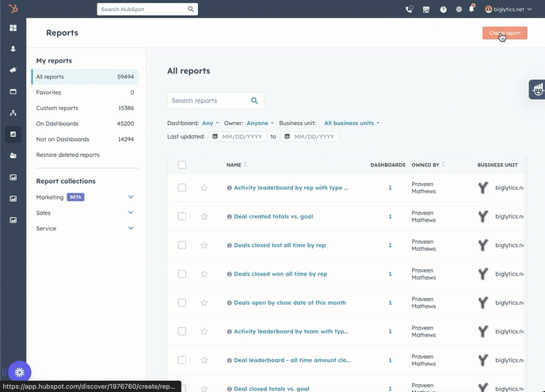The image size is (545, 392).
Task: Check Deals closed lost all time by rep checkbox
Action: pyautogui.click(x=181, y=245)
